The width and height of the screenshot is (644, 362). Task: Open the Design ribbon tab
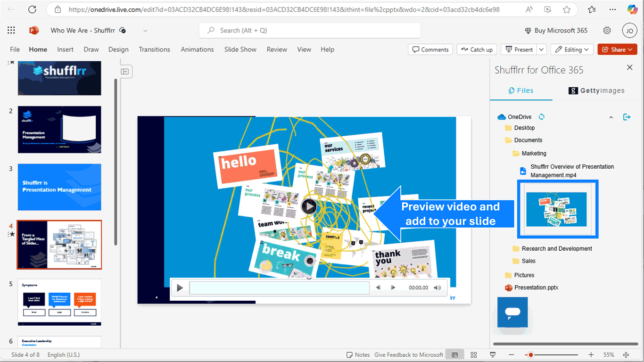tap(118, 49)
